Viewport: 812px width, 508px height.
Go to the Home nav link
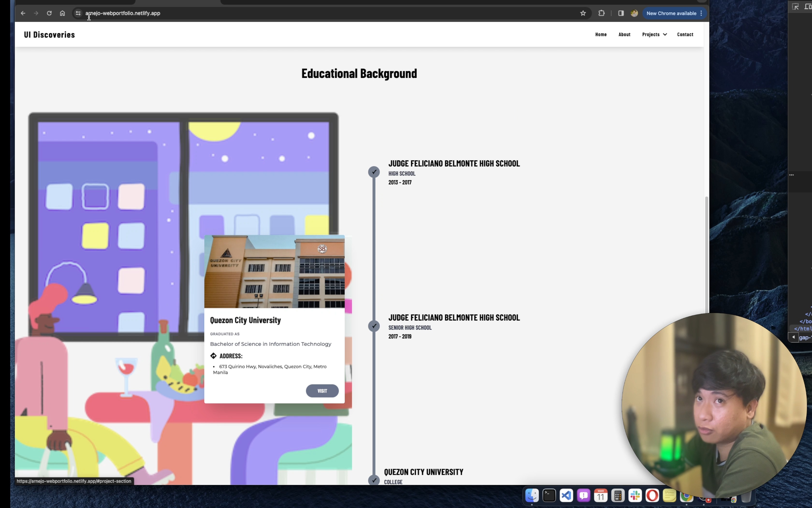pyautogui.click(x=601, y=34)
